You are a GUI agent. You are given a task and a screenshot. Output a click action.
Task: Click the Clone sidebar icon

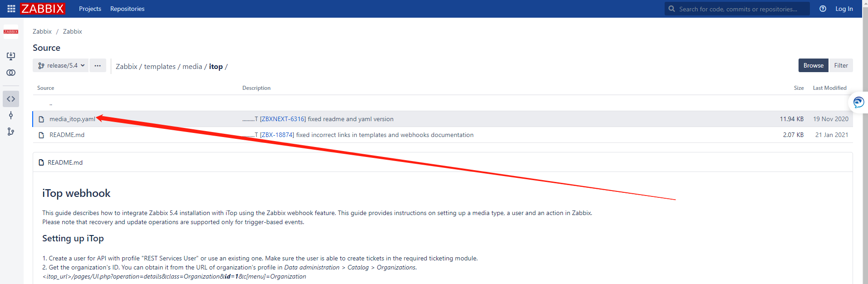point(11,56)
